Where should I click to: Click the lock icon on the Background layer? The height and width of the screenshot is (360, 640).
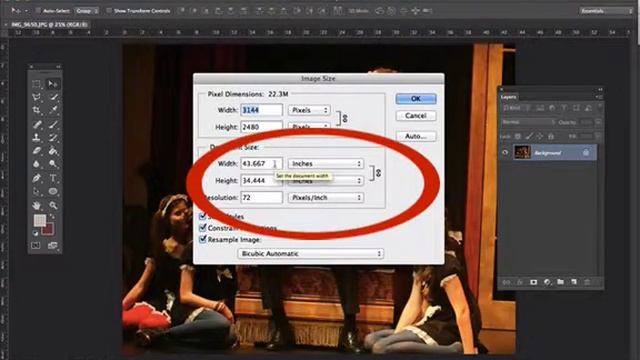point(586,153)
